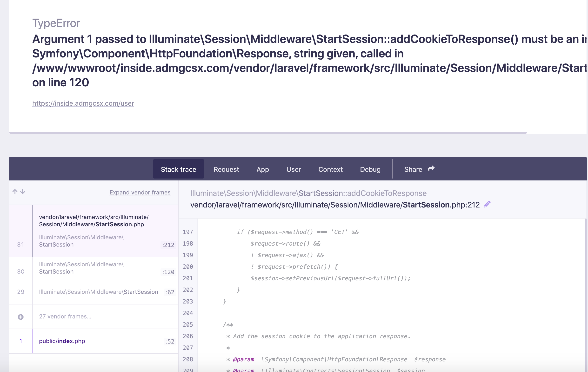This screenshot has width=588, height=372.
Task: Click the up arrow frame navigation icon
Action: pyautogui.click(x=15, y=192)
